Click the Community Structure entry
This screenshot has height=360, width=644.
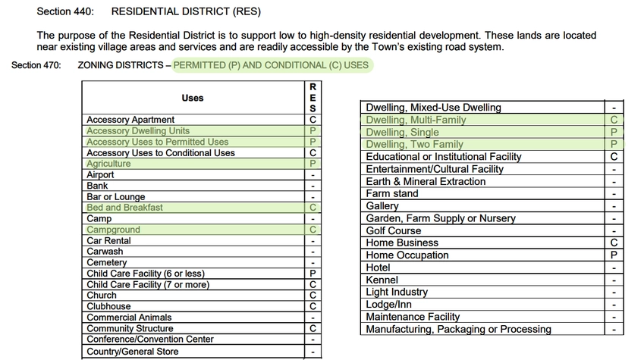point(130,329)
